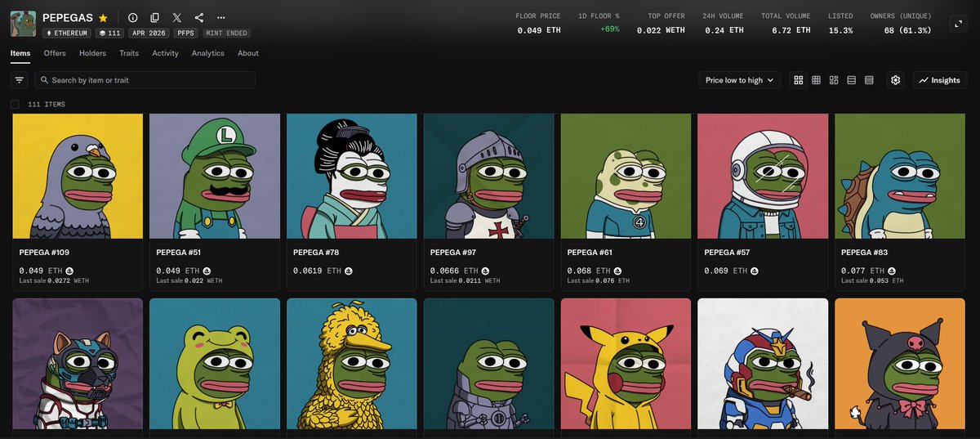Screen dimensions: 980x439
Task: Open the X (Twitter) link icon
Action: tap(177, 17)
